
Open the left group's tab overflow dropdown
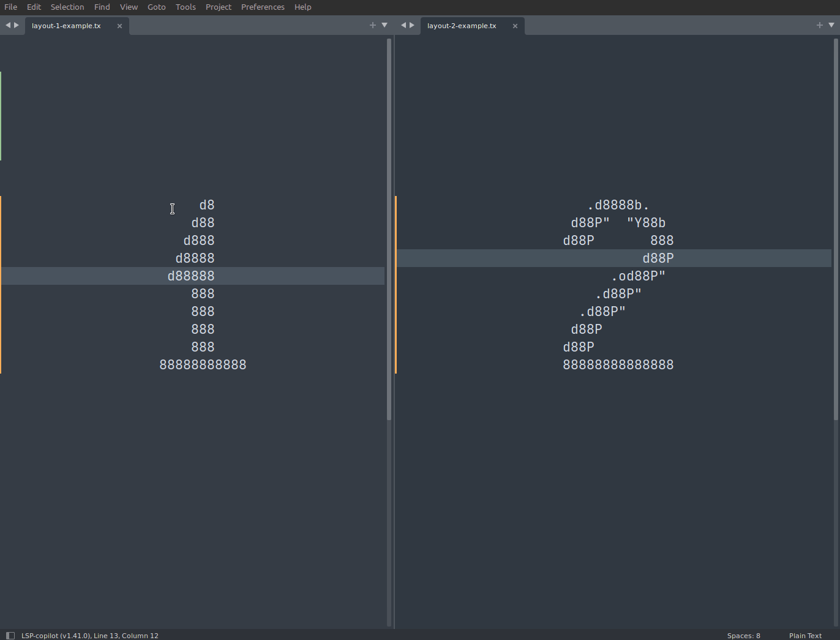coord(384,25)
